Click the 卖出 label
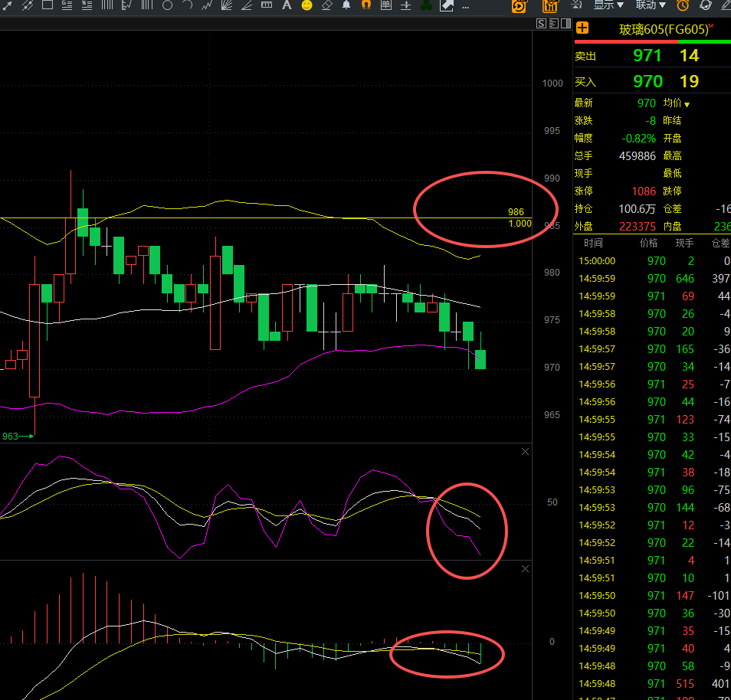The image size is (731, 700). tap(585, 56)
